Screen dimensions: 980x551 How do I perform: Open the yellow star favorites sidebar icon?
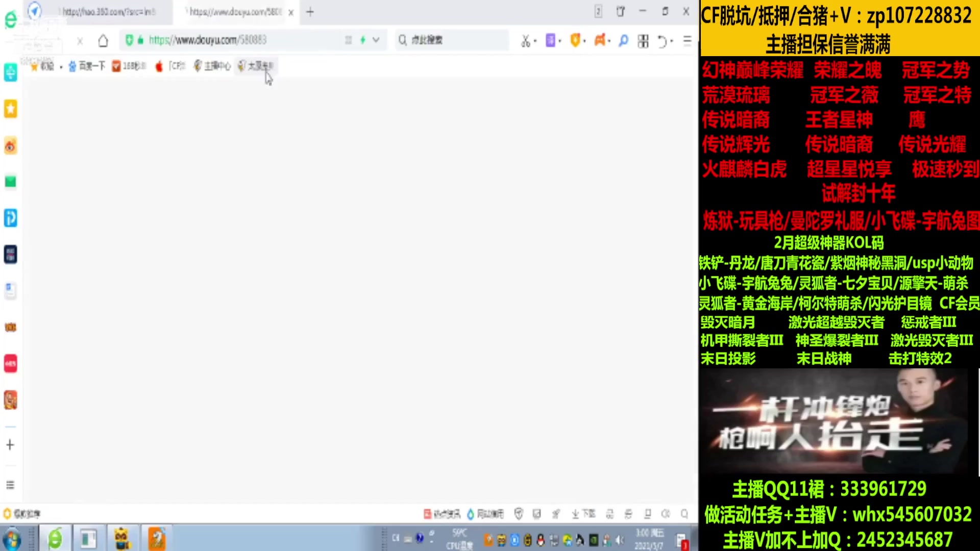click(11, 109)
